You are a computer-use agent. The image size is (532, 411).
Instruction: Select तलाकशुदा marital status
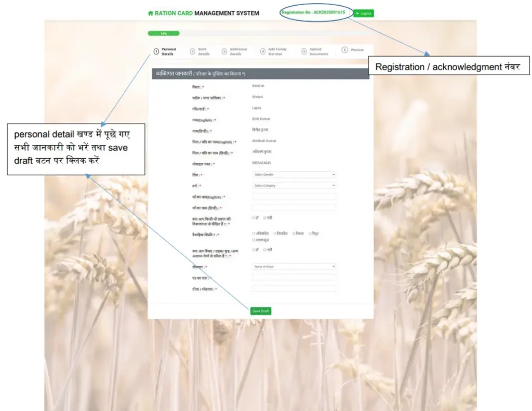[x=254, y=240]
